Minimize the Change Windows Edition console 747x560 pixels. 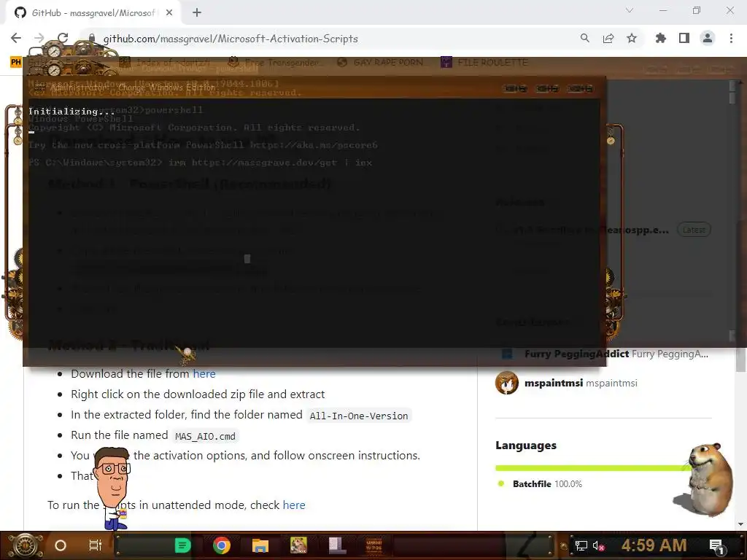click(516, 88)
